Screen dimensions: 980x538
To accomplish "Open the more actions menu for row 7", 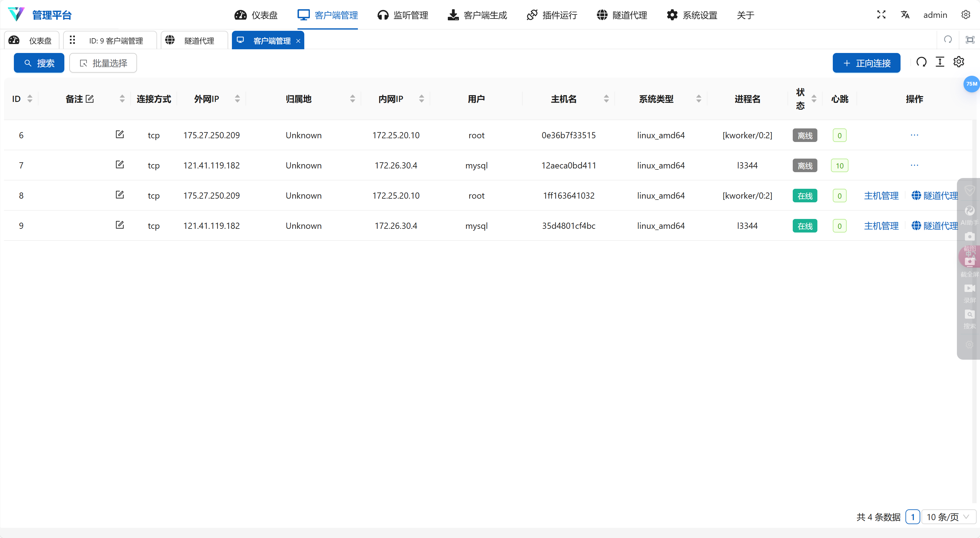I will (914, 165).
